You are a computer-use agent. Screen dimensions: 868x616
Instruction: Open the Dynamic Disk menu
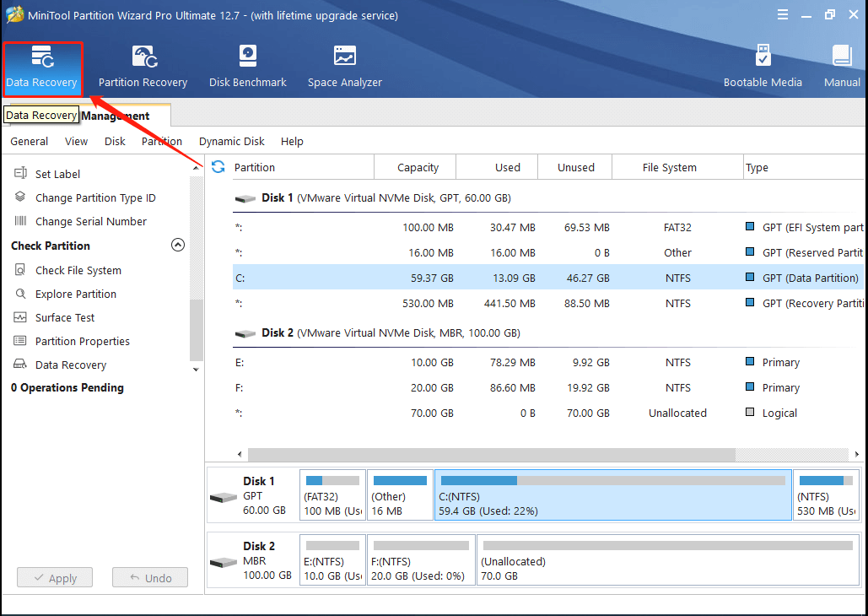[x=232, y=141]
